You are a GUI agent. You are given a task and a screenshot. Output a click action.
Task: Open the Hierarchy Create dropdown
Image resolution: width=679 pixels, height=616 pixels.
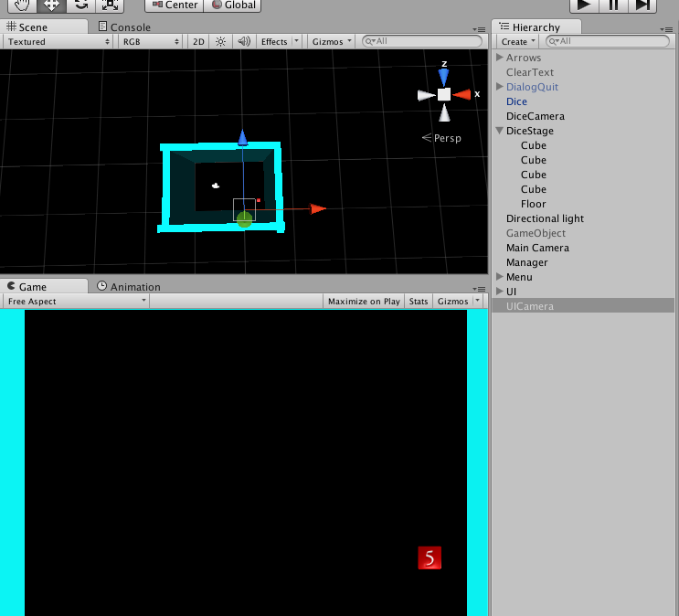pyautogui.click(x=518, y=42)
